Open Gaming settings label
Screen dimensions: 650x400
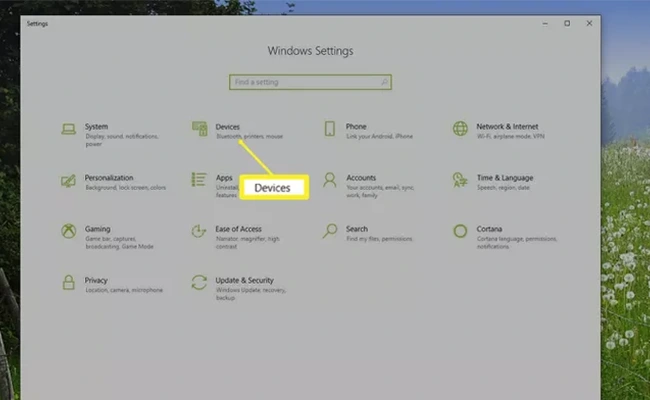pyautogui.click(x=97, y=229)
